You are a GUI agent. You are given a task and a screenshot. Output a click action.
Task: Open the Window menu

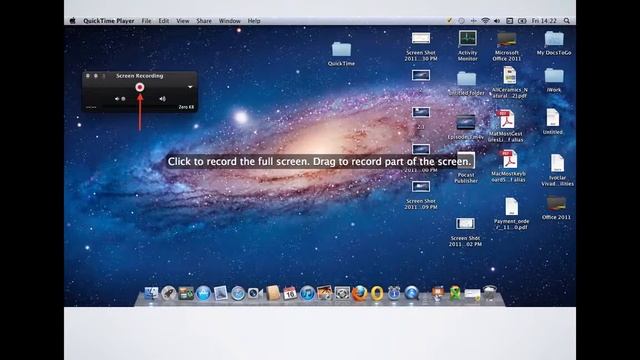tap(229, 21)
